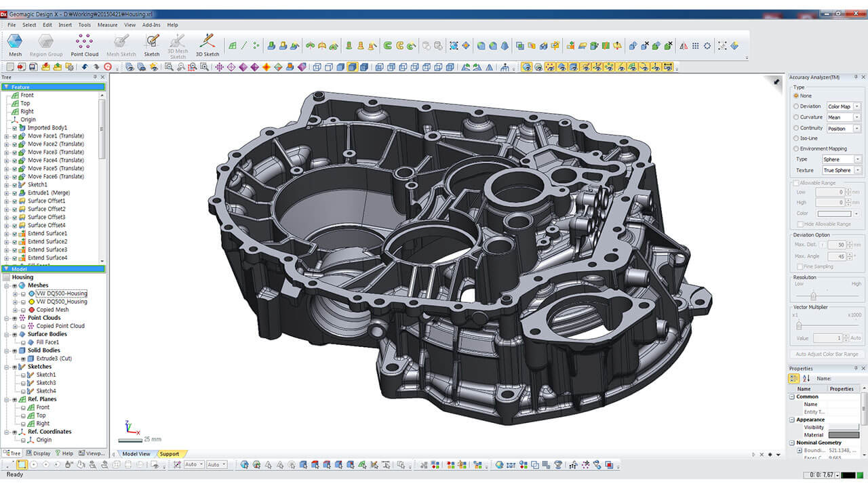Click the 3D Mesh Sketch icon

(x=178, y=43)
